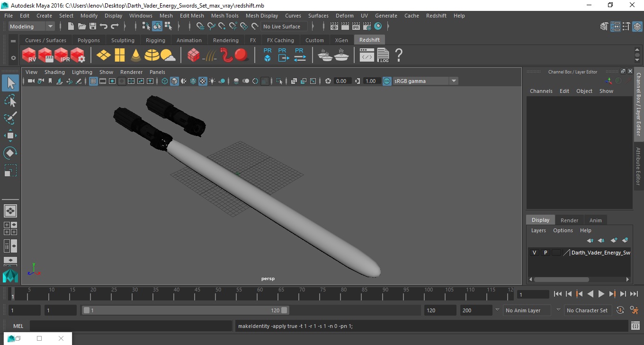The image size is (644, 345).
Task: Open the No Anim Layer dropdown
Action: click(x=526, y=310)
